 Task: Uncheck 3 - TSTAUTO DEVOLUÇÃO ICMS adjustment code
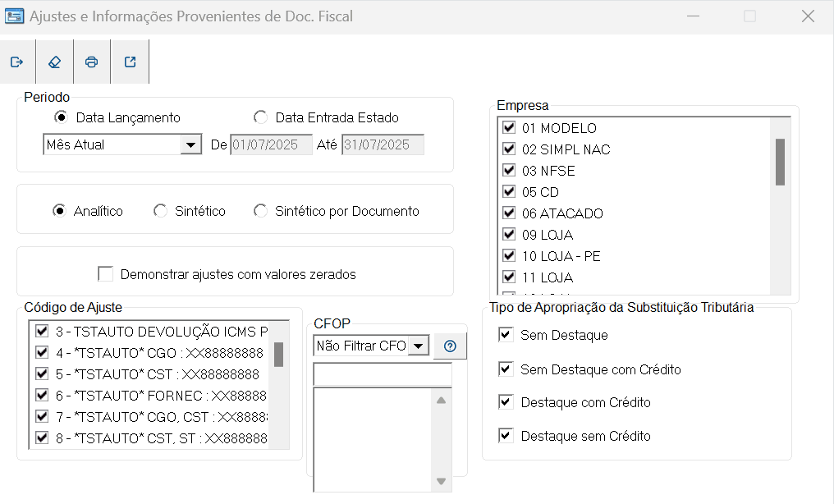(x=41, y=331)
